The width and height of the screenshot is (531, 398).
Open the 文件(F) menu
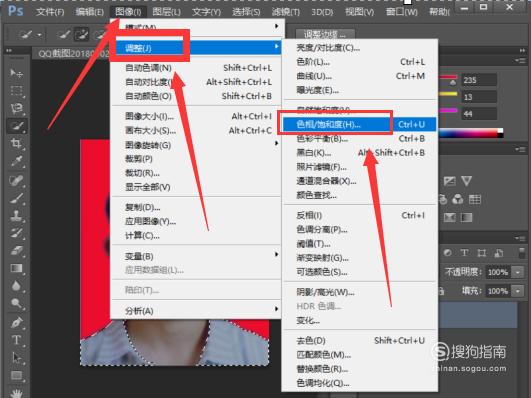tap(50, 12)
